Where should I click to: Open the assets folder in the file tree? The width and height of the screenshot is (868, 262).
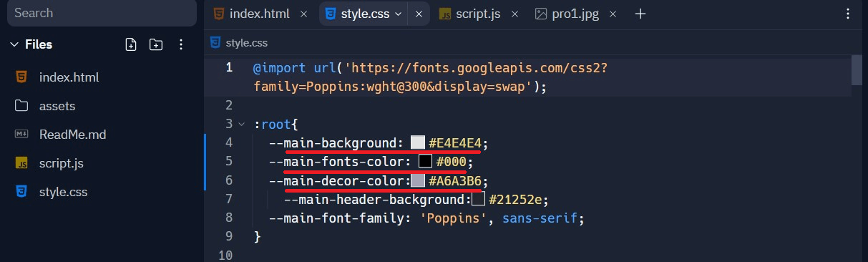point(57,106)
